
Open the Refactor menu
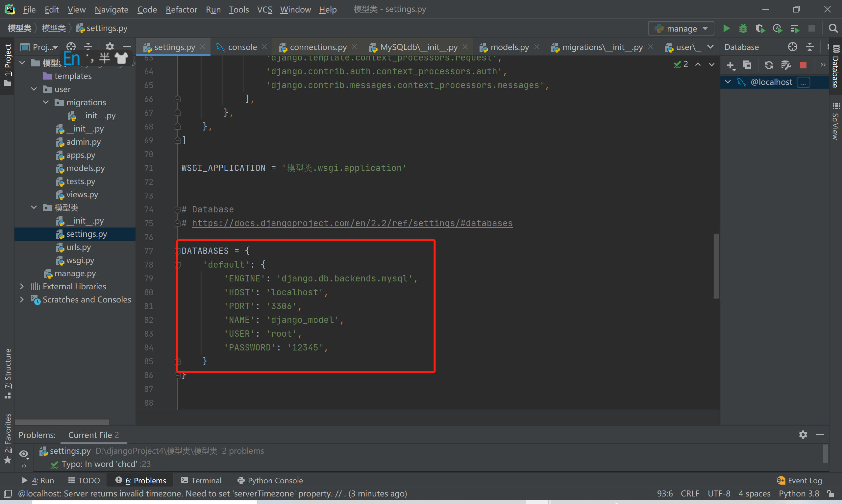coord(181,10)
